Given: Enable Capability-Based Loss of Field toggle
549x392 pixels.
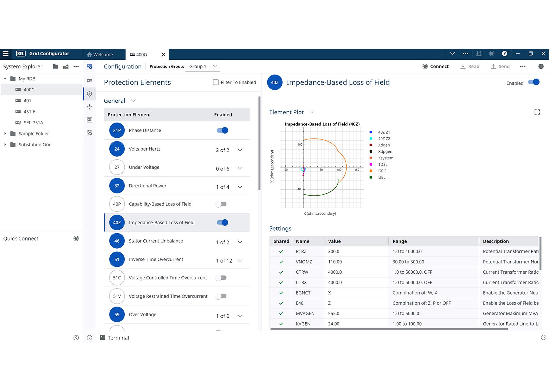Looking at the screenshot, I should click(x=221, y=204).
